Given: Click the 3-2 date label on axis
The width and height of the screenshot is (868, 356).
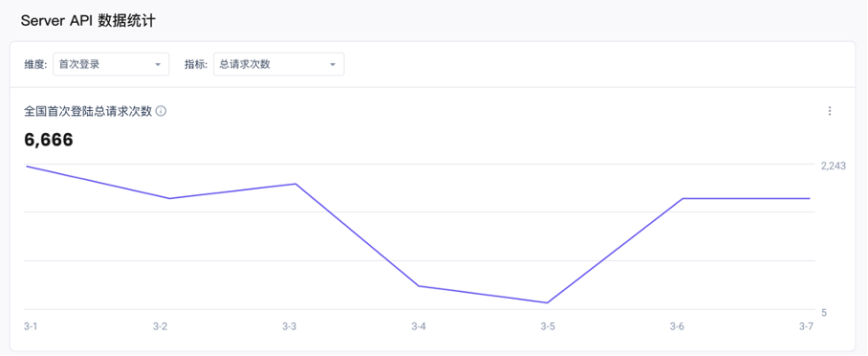Looking at the screenshot, I should pos(160,326).
